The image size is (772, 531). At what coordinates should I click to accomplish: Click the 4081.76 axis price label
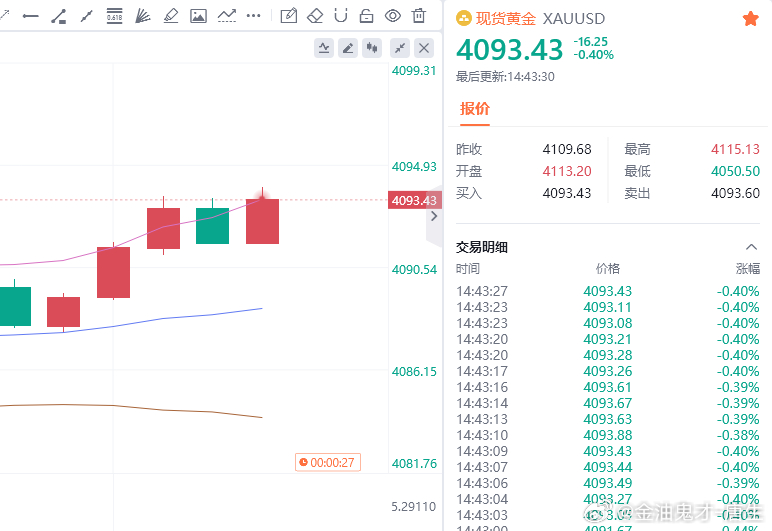[x=414, y=464]
